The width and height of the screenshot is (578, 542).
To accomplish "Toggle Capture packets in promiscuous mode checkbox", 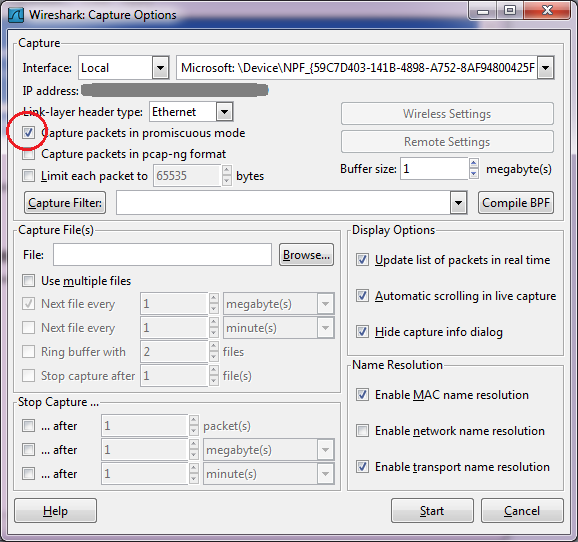I will [28, 133].
